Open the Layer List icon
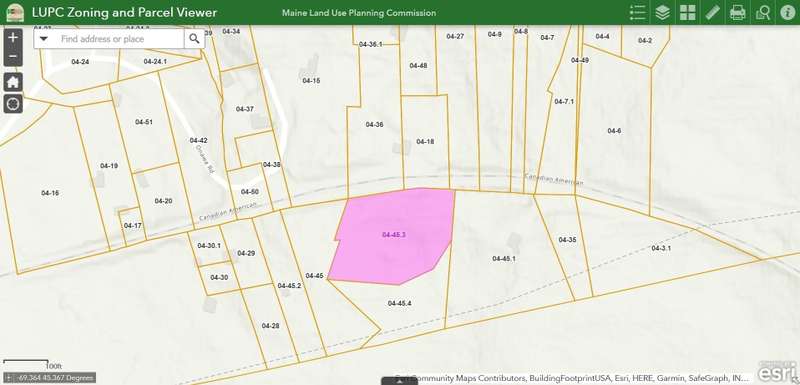 (662, 12)
